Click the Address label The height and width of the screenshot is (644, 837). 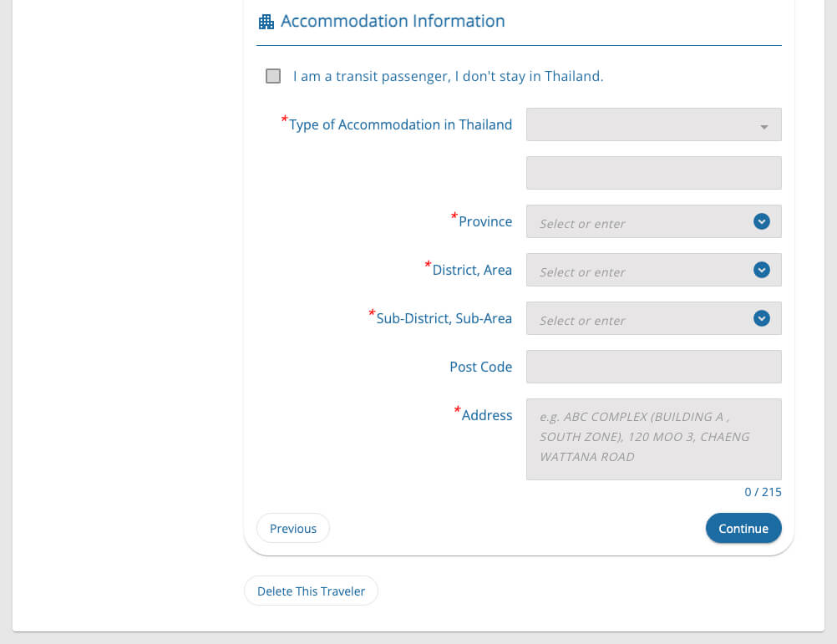(x=487, y=415)
